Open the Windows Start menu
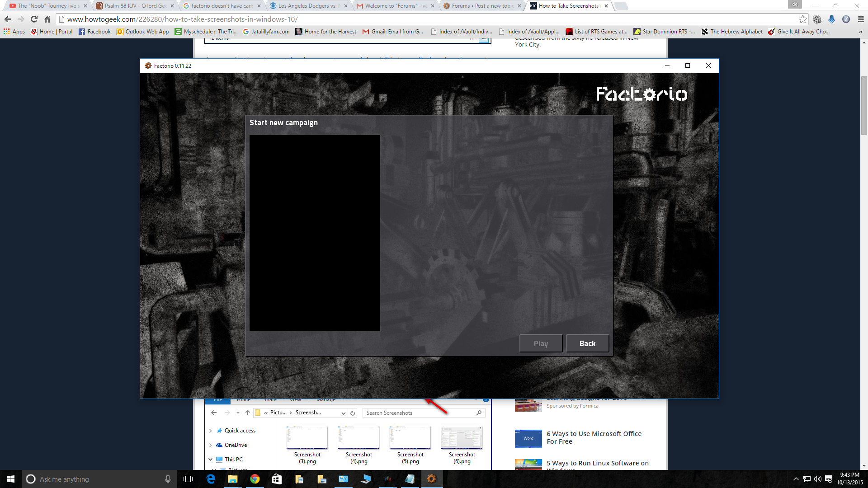The width and height of the screenshot is (868, 488). (x=11, y=479)
